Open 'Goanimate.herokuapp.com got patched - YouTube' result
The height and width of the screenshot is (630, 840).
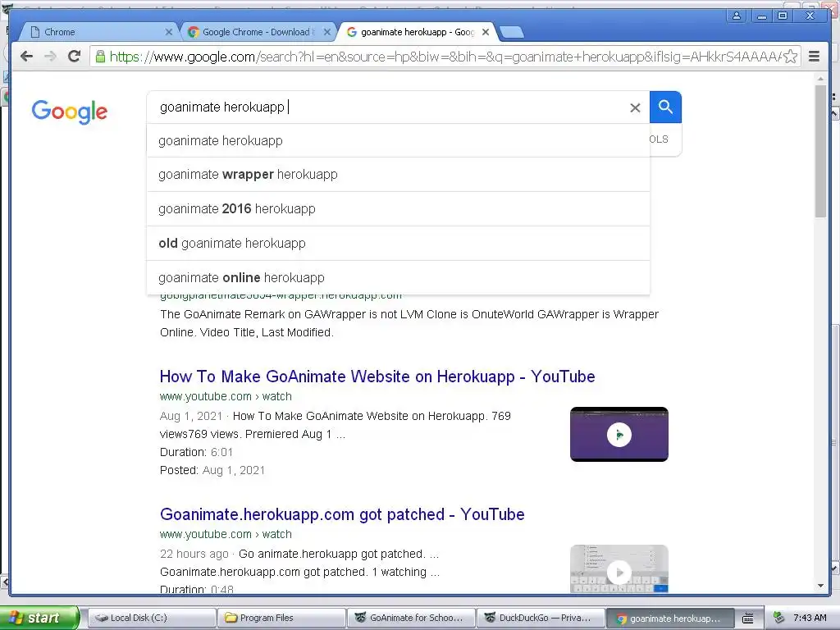point(342,514)
